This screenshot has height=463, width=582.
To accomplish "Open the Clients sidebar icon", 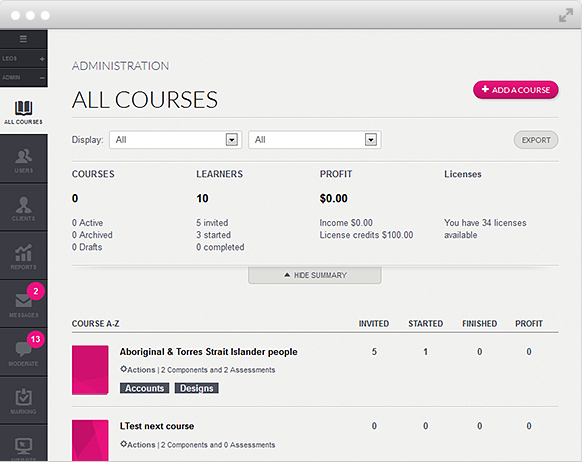I will click(x=23, y=205).
